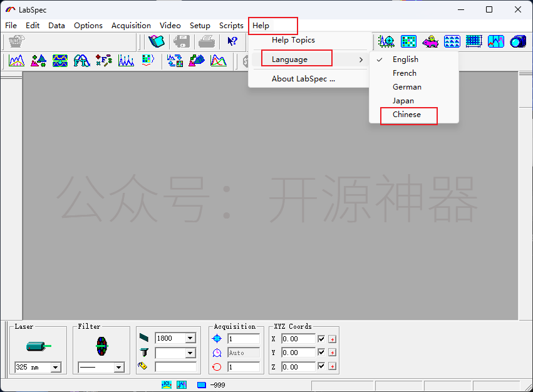The width and height of the screenshot is (533, 392).
Task: Open the baseline correction spectrum icon
Action: 16,61
